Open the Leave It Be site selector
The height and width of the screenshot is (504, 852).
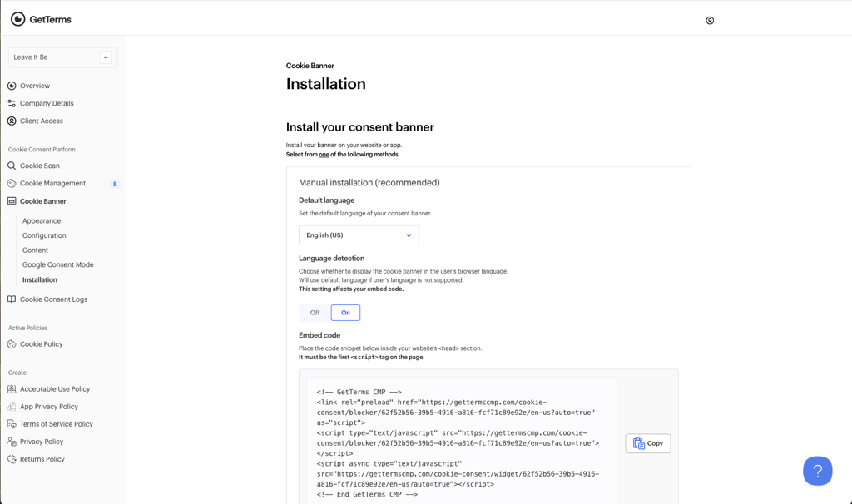coord(63,57)
